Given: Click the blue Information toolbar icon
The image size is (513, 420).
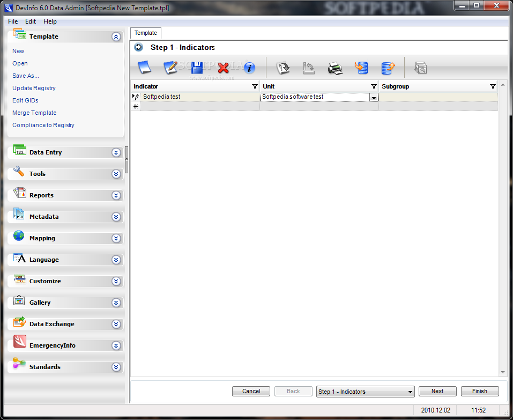Looking at the screenshot, I should [249, 68].
